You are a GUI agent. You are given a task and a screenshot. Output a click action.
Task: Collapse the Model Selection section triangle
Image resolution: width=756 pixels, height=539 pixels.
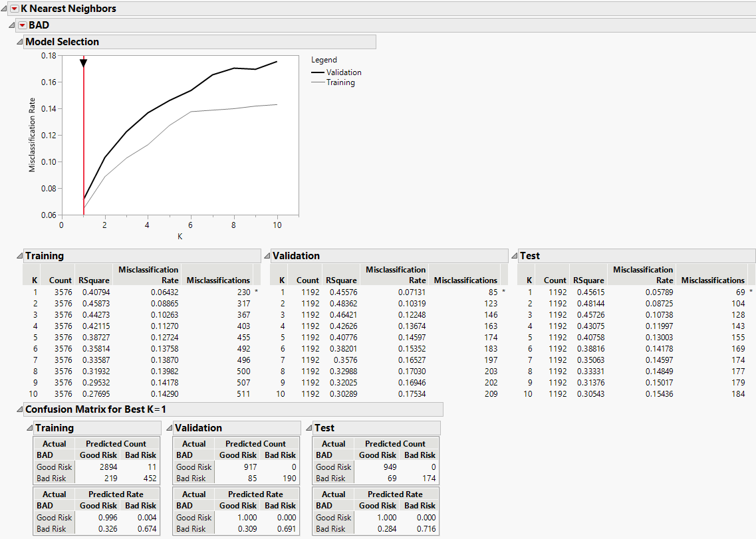19,42
